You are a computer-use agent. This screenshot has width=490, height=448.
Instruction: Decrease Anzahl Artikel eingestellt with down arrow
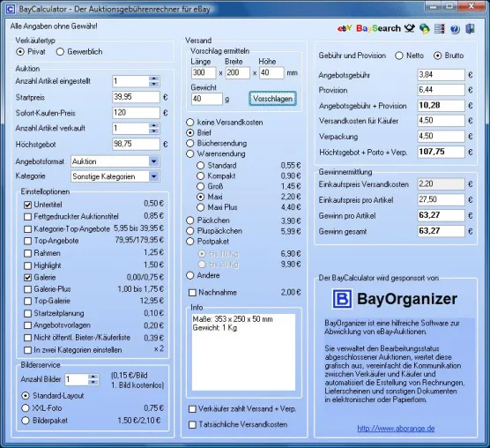(153, 84)
